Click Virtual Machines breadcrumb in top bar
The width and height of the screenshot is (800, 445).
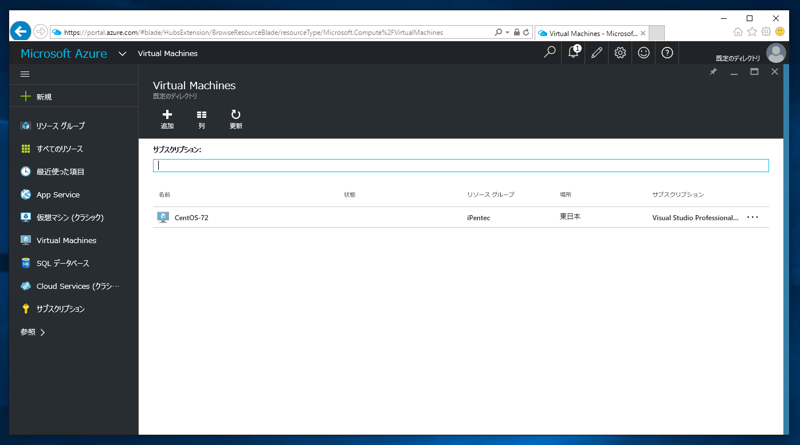pyautogui.click(x=167, y=54)
